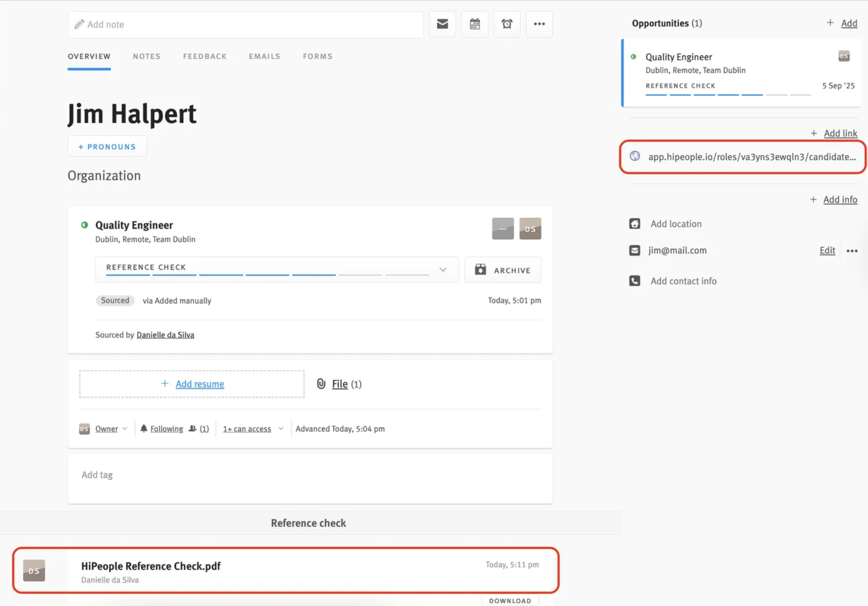Open the app.hipeople.io candidate link
Screen dimensions: 868x606
pyautogui.click(x=751, y=157)
